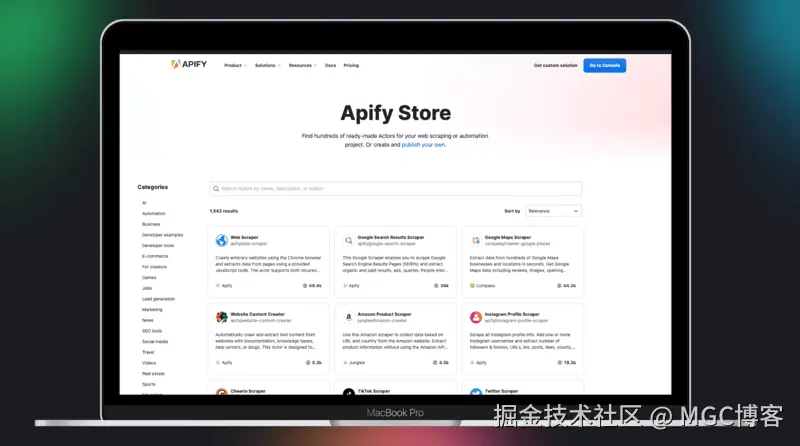Select the For creators category
The width and height of the screenshot is (800, 446).
pos(154,267)
